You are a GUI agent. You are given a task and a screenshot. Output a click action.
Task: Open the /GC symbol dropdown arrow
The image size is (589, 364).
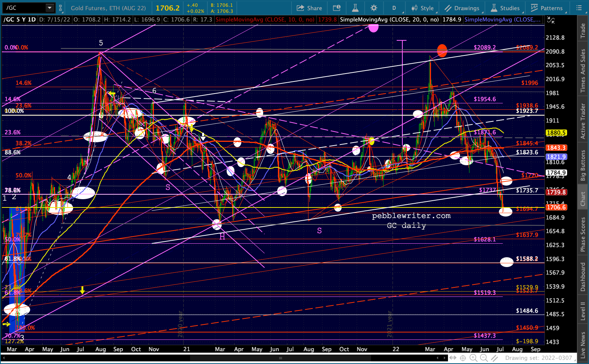tap(50, 8)
